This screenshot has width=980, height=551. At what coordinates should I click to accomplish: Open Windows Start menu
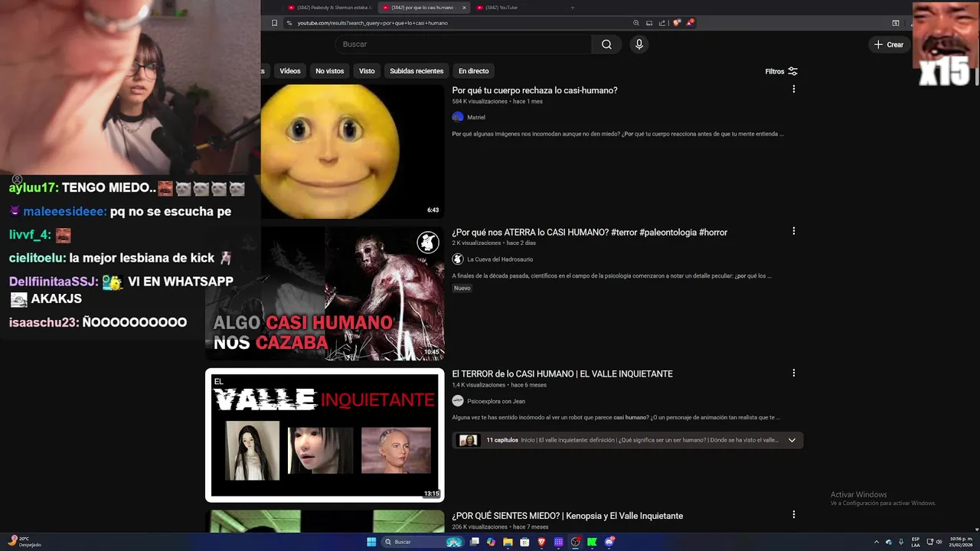coord(371,542)
